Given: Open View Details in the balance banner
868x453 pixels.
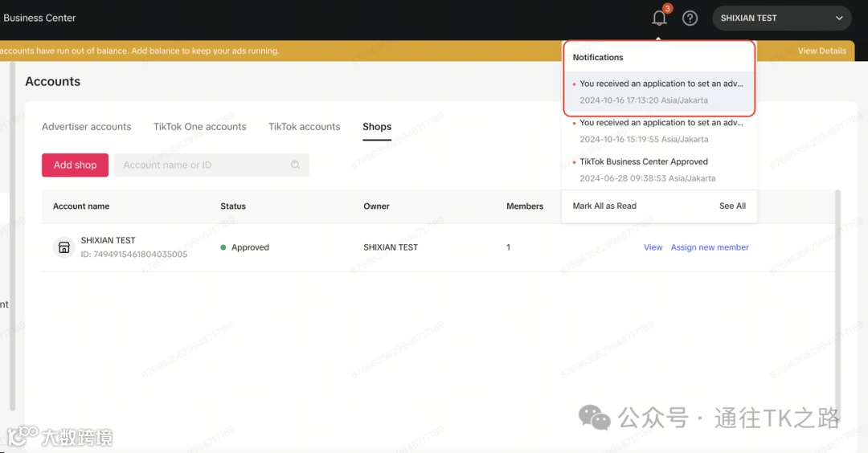Looking at the screenshot, I should (821, 51).
